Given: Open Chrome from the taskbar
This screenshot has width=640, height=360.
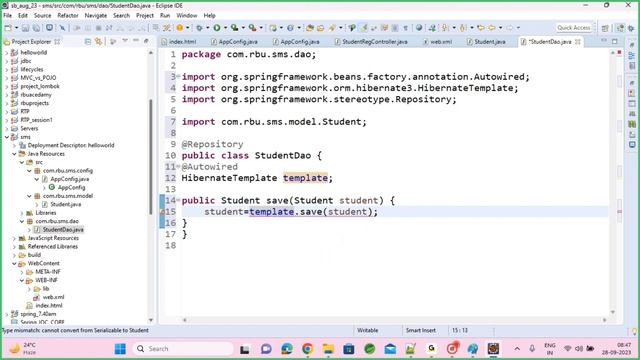Looking at the screenshot, I should click(x=307, y=349).
